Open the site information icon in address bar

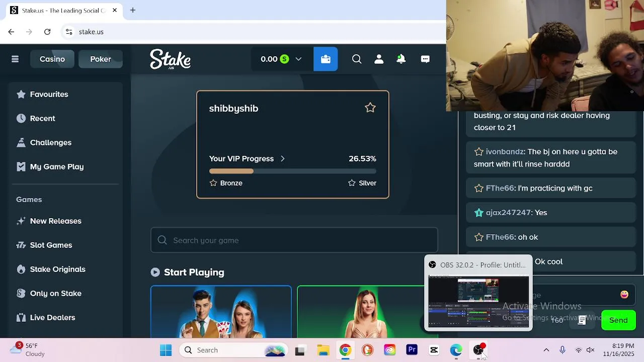(69, 32)
